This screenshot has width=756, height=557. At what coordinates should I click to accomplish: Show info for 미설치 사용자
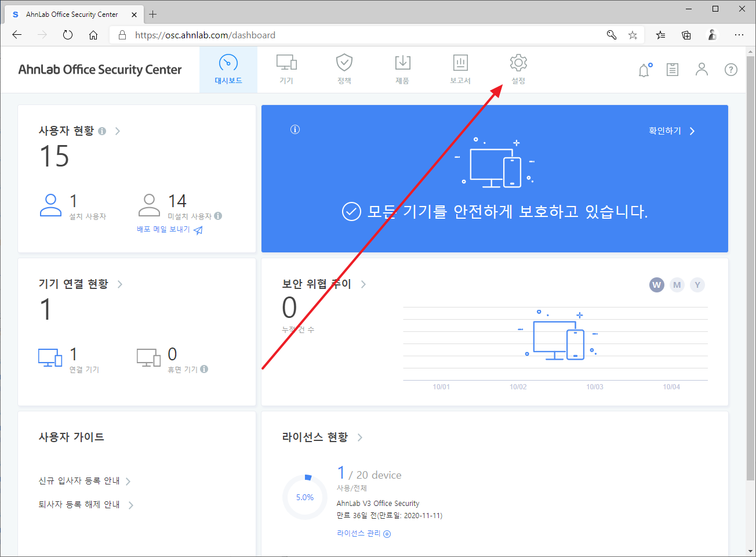[x=218, y=216]
